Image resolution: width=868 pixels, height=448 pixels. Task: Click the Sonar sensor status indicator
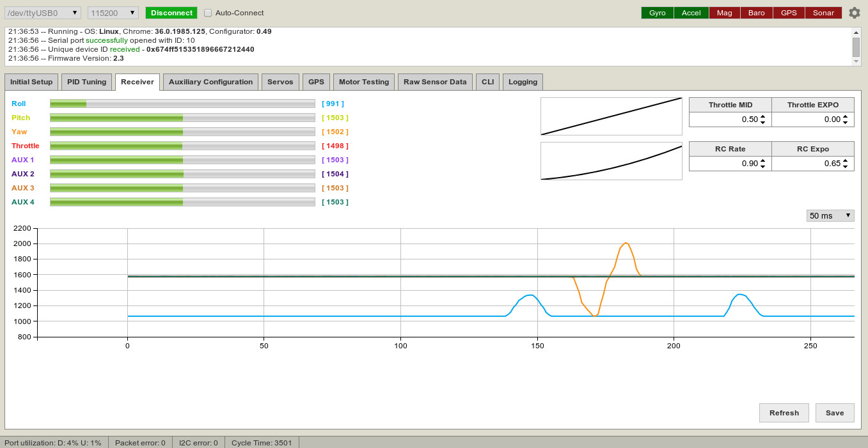click(x=823, y=13)
